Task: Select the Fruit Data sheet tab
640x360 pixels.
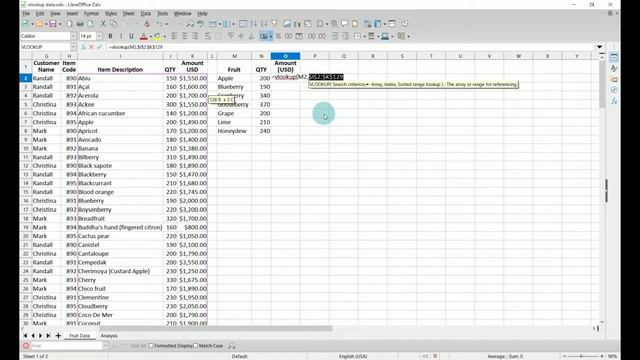Action: tap(79, 336)
